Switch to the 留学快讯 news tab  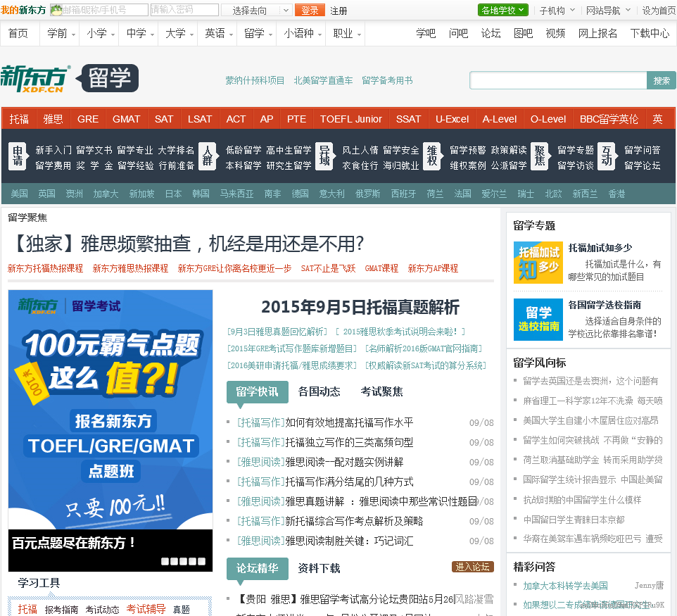click(x=258, y=392)
